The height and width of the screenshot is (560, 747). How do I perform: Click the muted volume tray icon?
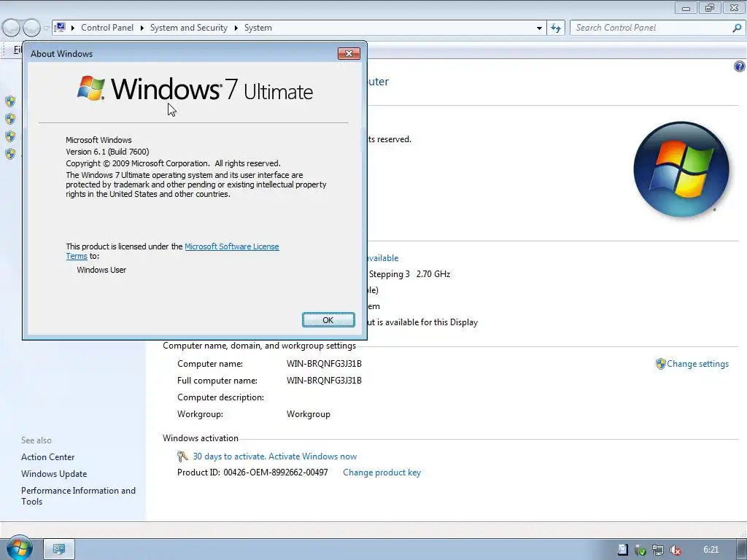tap(676, 551)
